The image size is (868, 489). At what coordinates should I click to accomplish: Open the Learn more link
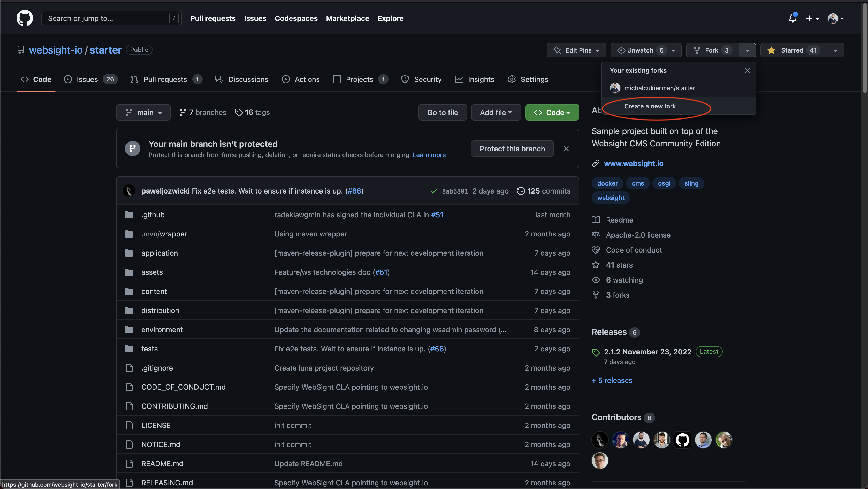[429, 155]
